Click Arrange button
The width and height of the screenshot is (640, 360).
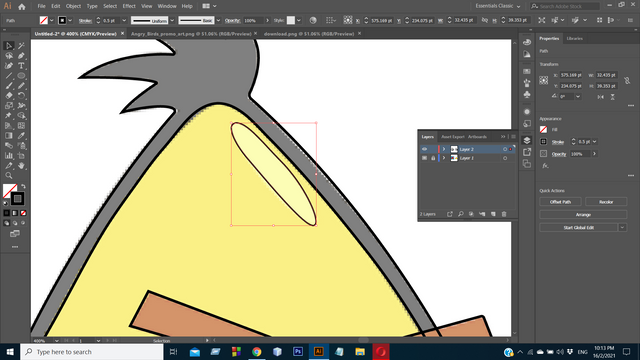[583, 215]
